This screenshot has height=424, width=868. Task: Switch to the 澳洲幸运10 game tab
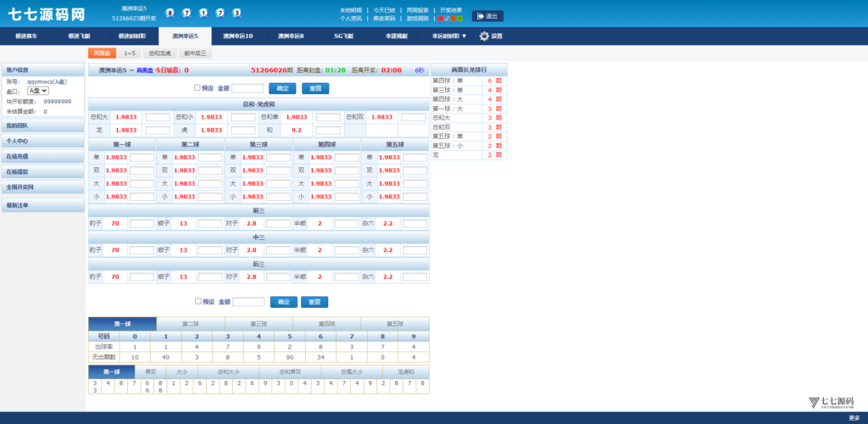pos(237,36)
